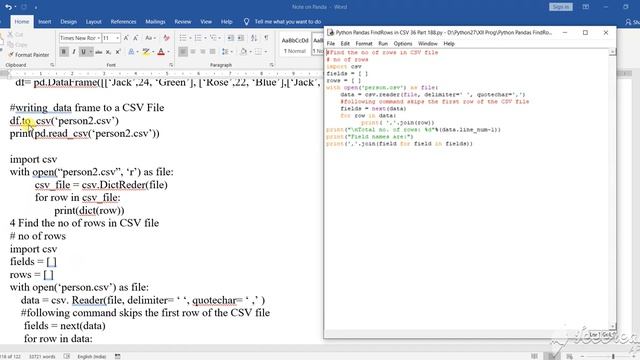Open the Font dialog launcher
Screen dimensions: 640x360
coord(171,65)
